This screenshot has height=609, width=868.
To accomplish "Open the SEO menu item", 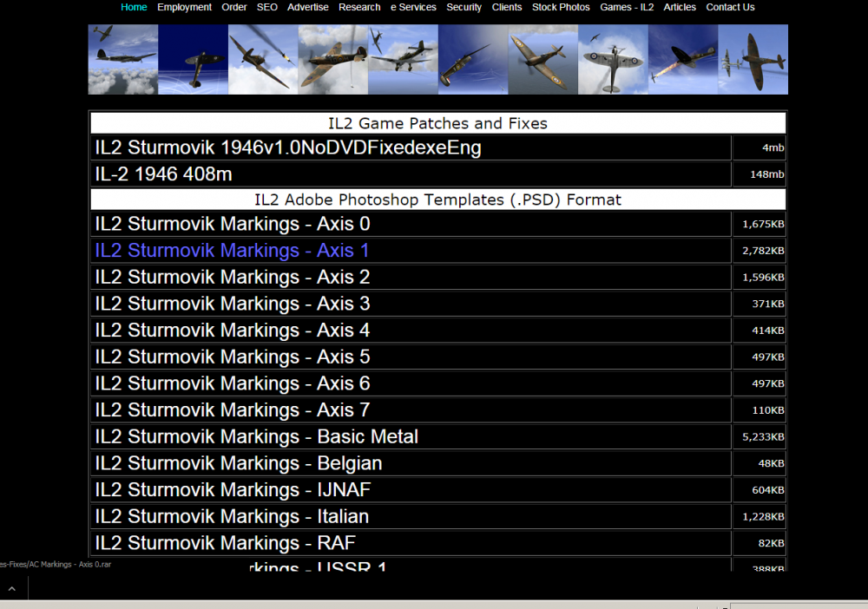I will click(266, 7).
